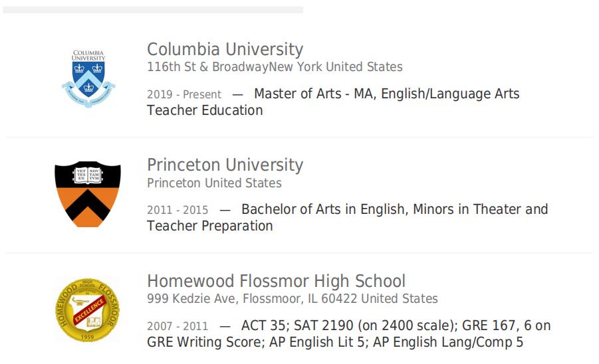This screenshot has height=364, width=599.
Task: Click the Princeton United States location text
Action: tap(214, 183)
